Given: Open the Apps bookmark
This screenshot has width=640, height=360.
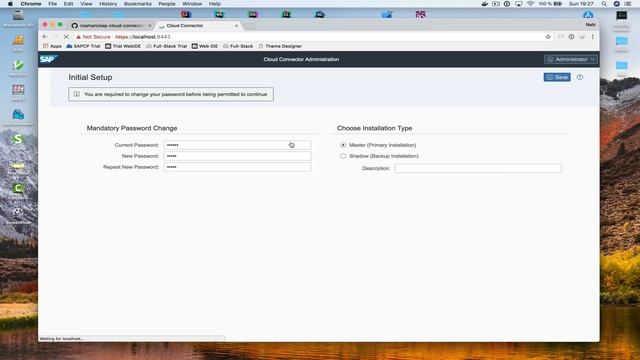Looking at the screenshot, I should [52, 46].
